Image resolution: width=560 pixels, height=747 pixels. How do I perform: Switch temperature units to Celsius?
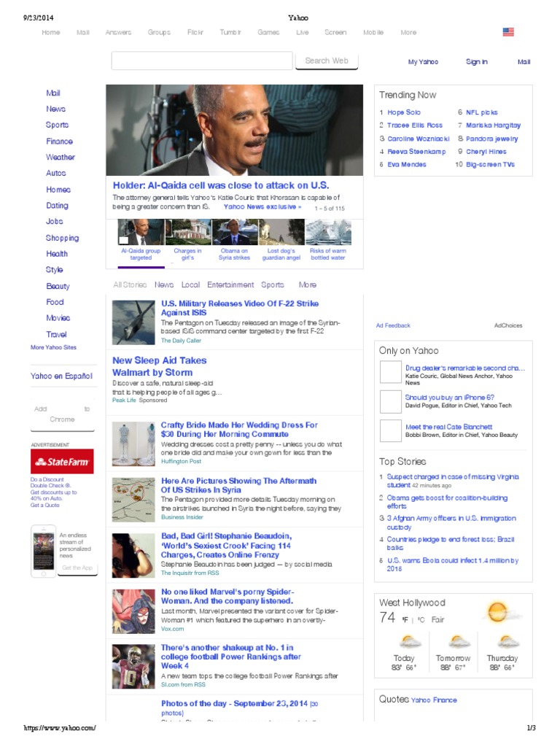click(421, 620)
